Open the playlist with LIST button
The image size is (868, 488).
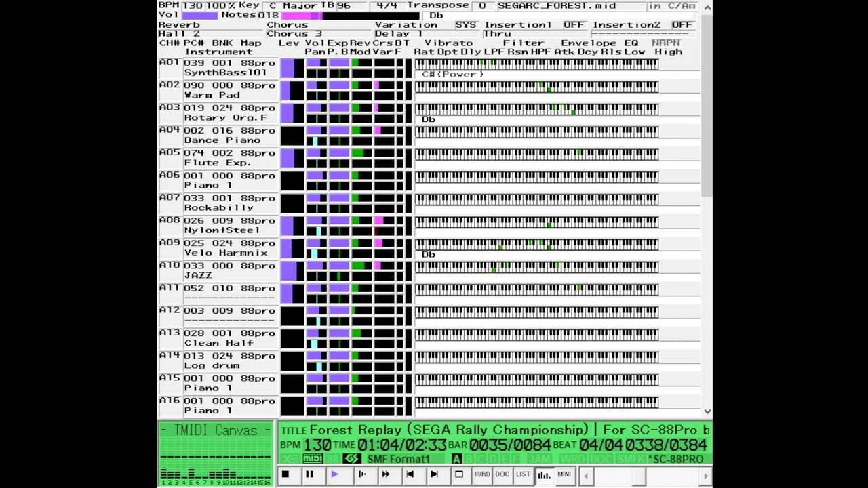coord(523,475)
